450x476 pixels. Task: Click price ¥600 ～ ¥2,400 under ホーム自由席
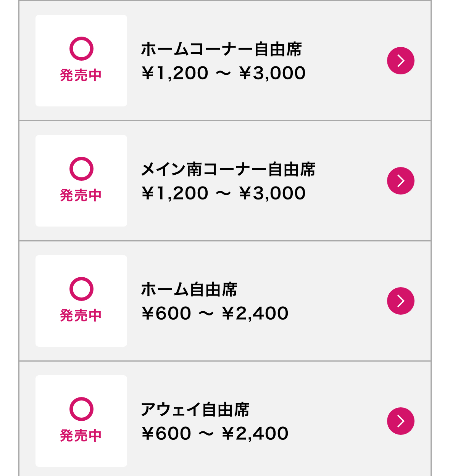point(215,313)
